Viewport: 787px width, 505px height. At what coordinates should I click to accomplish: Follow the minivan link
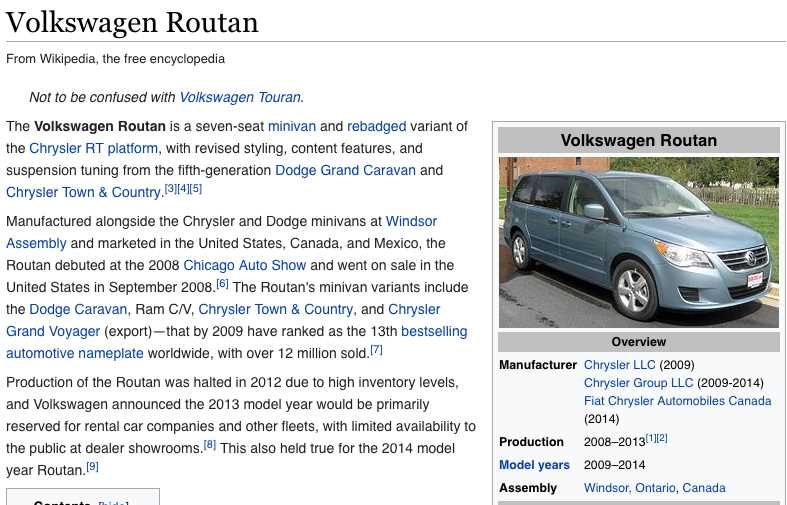pyautogui.click(x=292, y=126)
